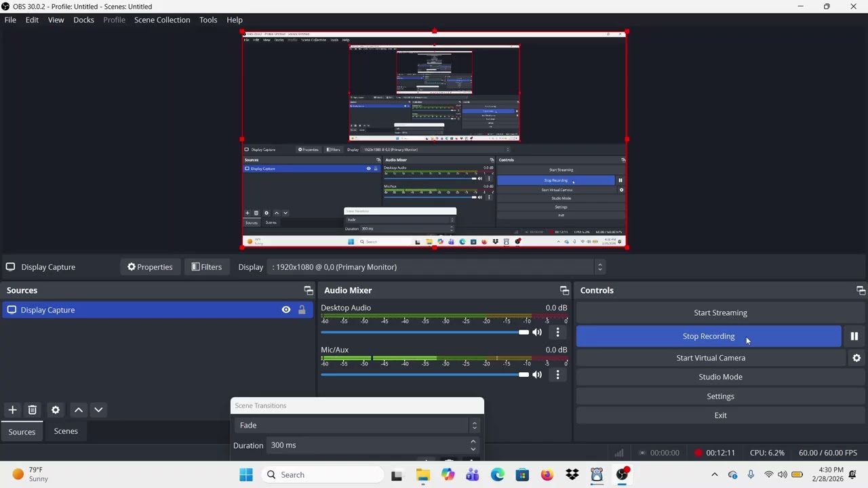Open the notification bell in the tray
868x488 pixels.
coord(853,474)
